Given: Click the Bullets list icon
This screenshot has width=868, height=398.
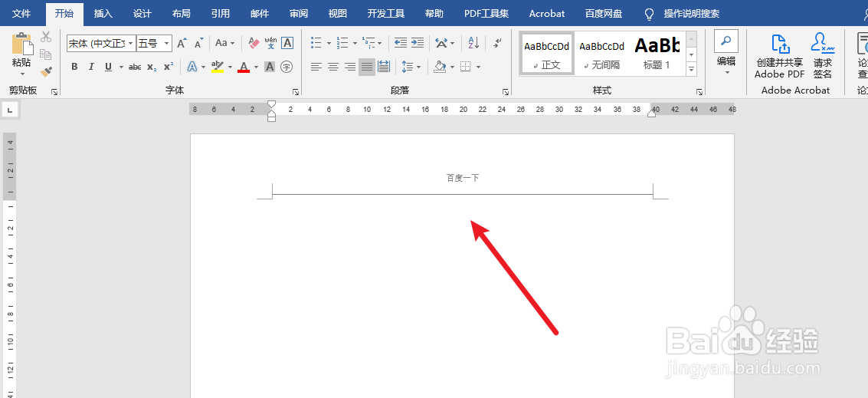Looking at the screenshot, I should 316,43.
